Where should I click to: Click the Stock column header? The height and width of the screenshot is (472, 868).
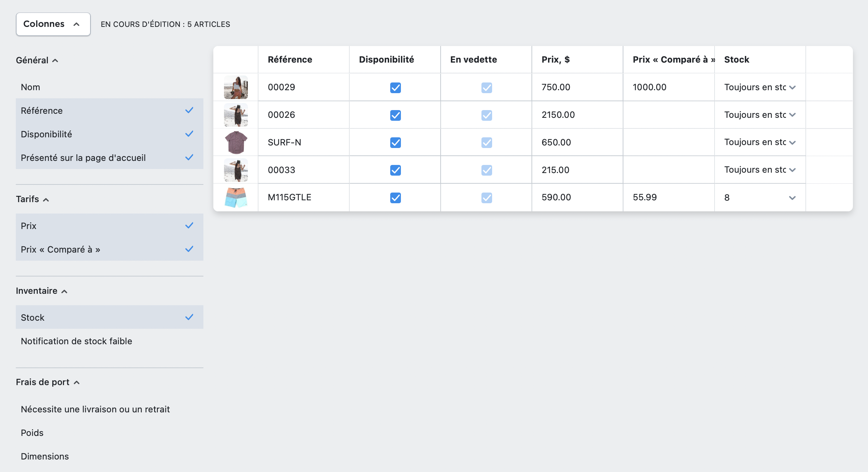760,60
